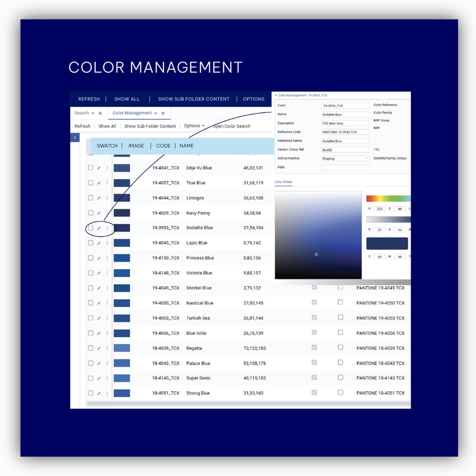476x476 pixels.
Task: Click the edit pencil on Strong Blue row
Action: (99, 393)
